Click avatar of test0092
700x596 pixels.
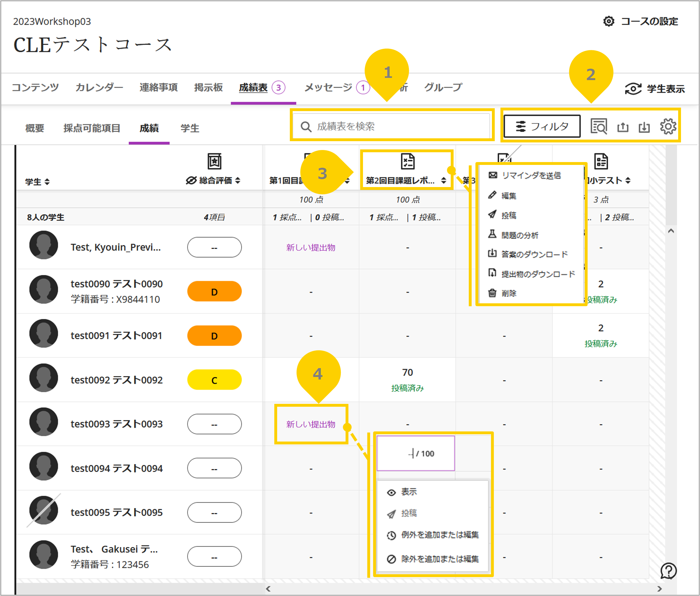tap(43, 378)
